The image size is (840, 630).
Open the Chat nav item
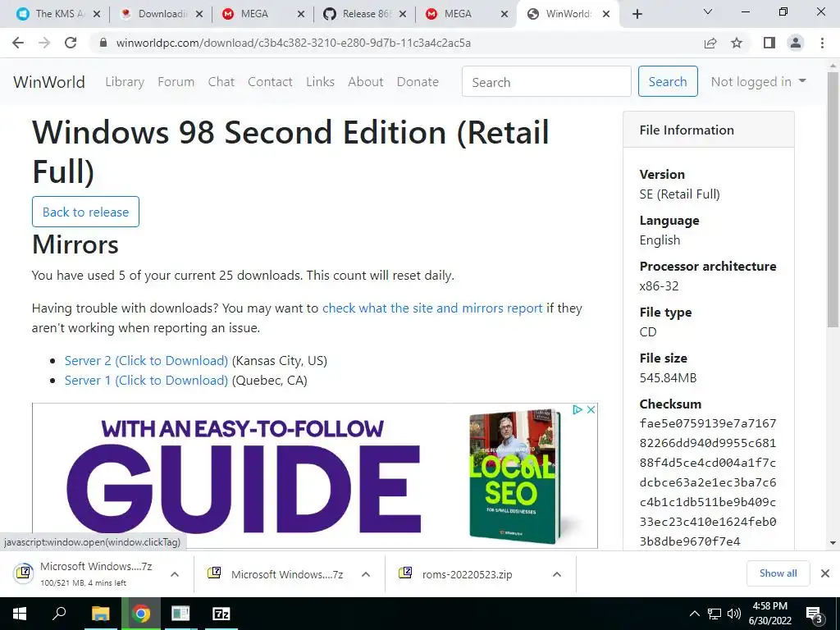221,82
